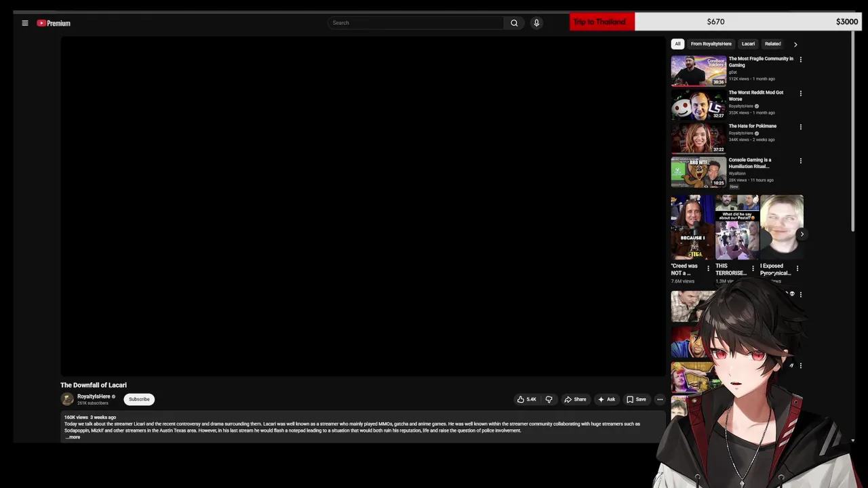Focus the Search input field

click(416, 23)
